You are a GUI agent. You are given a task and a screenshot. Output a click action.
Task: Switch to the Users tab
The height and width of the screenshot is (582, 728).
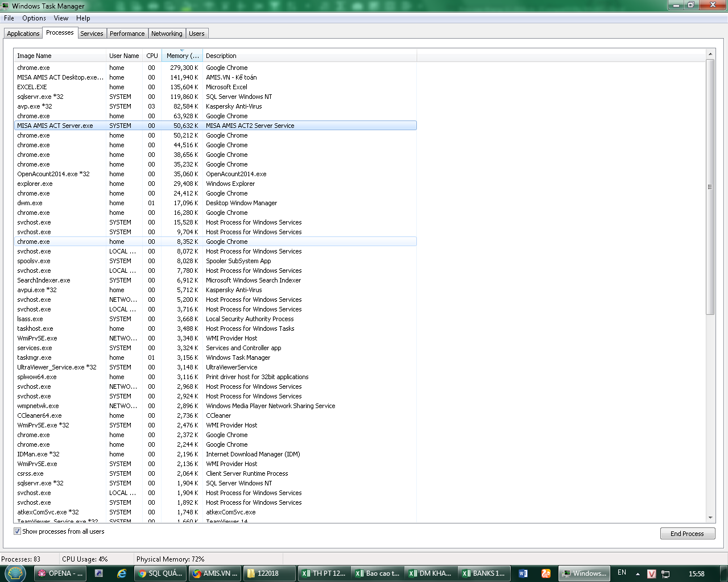pos(197,34)
